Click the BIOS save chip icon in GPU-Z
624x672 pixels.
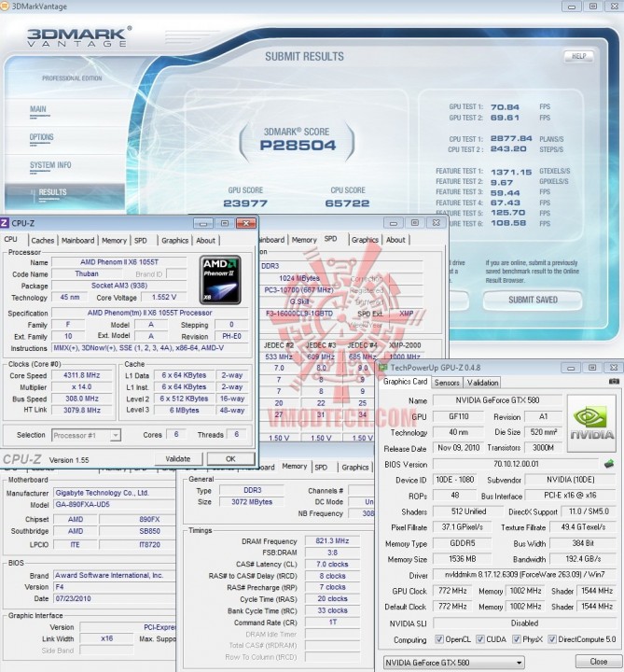coord(608,464)
